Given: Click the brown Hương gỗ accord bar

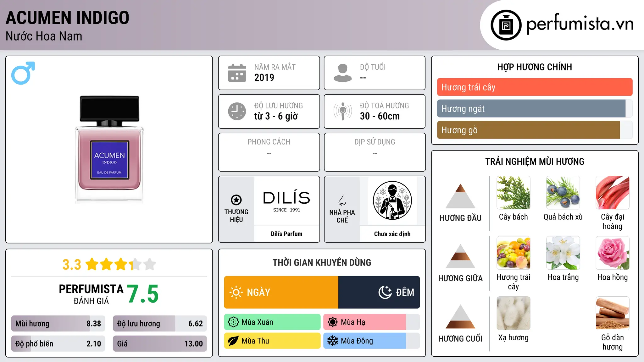Looking at the screenshot, I should point(535,130).
